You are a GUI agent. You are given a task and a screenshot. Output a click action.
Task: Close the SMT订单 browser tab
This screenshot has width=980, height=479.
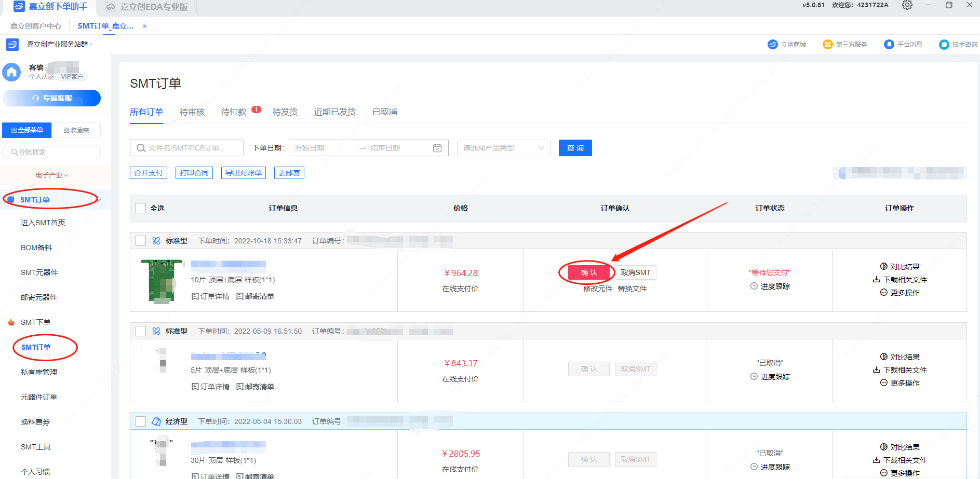[144, 26]
